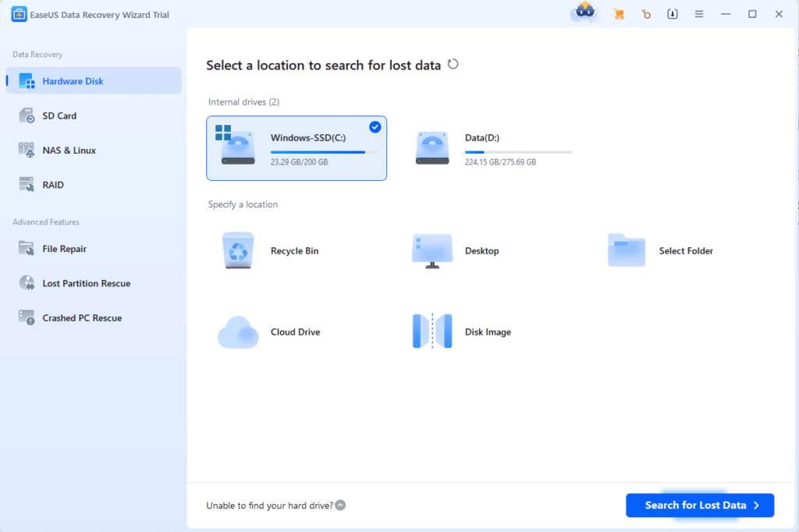Choose the Desktop location icon

point(432,250)
